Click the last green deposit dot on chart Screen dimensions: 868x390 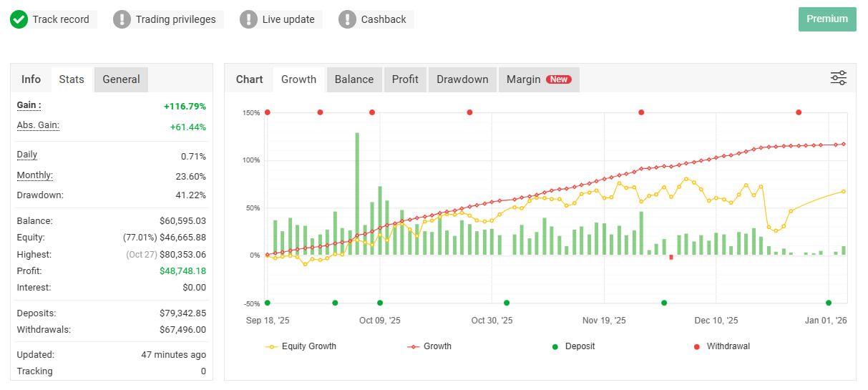829,303
